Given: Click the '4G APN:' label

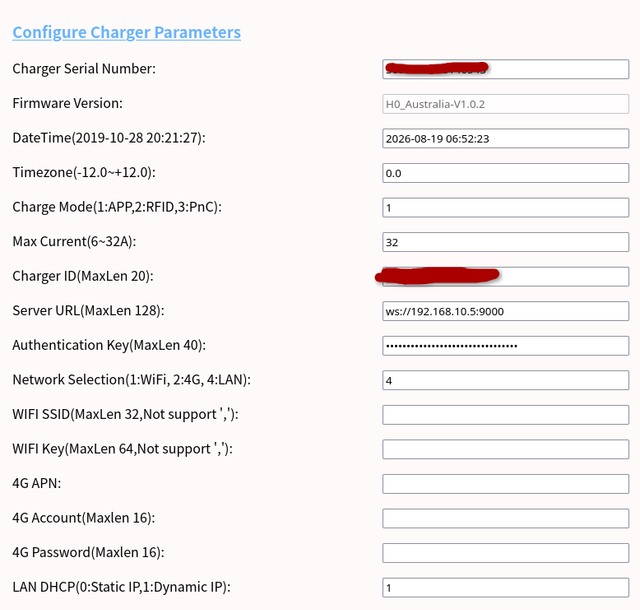Looking at the screenshot, I should point(37,483).
